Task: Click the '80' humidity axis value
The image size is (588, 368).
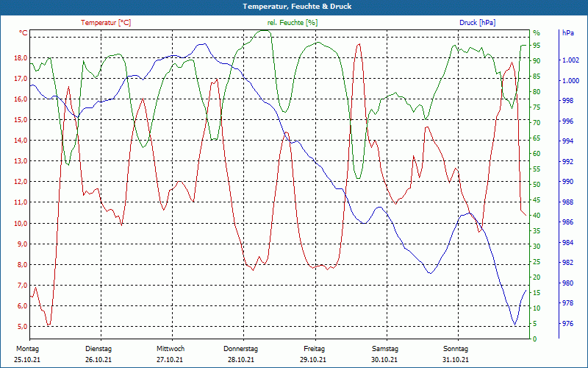Action: pyautogui.click(x=537, y=92)
